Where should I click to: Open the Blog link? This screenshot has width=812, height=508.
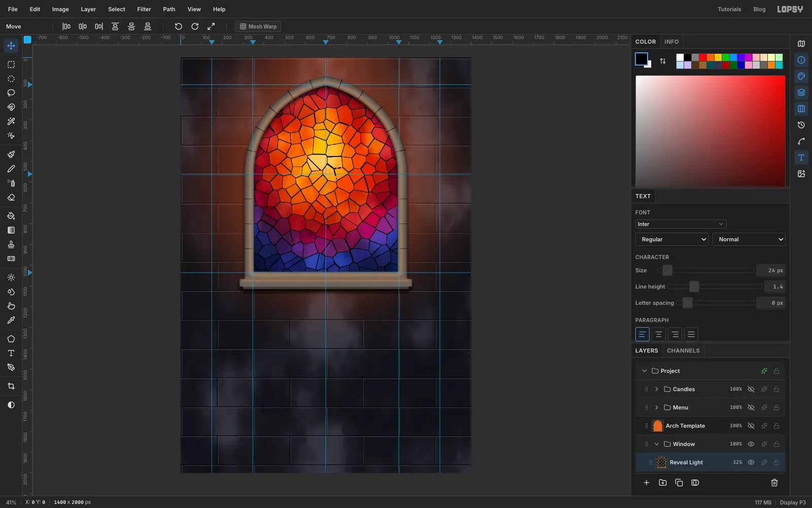click(759, 9)
